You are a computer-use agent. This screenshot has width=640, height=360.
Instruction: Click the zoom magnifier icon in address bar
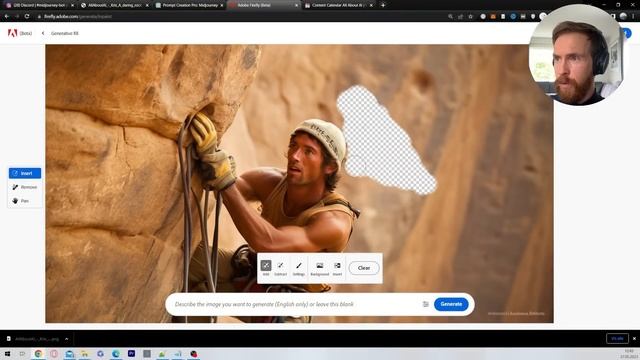tap(450, 17)
